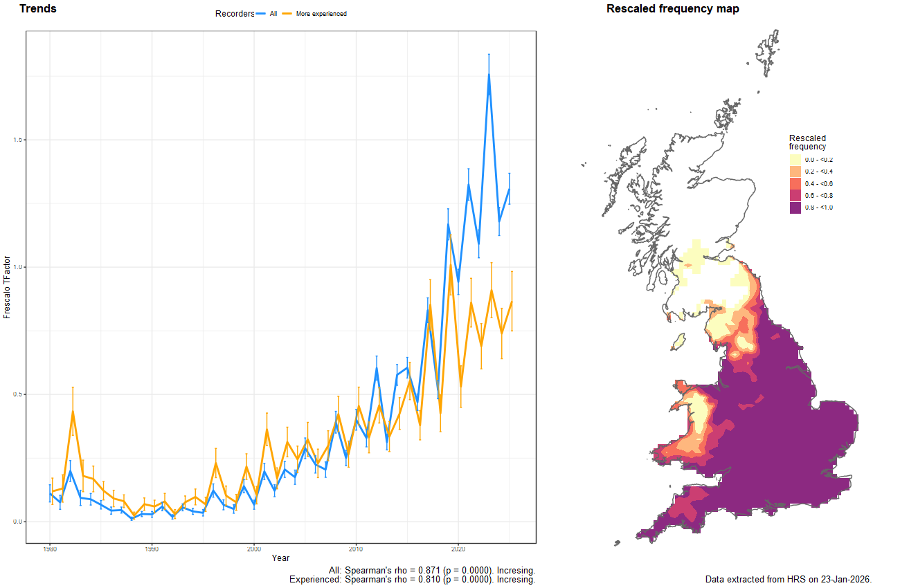Click the 1980 tick label on x-axis
The image size is (900, 588).
coord(49,549)
